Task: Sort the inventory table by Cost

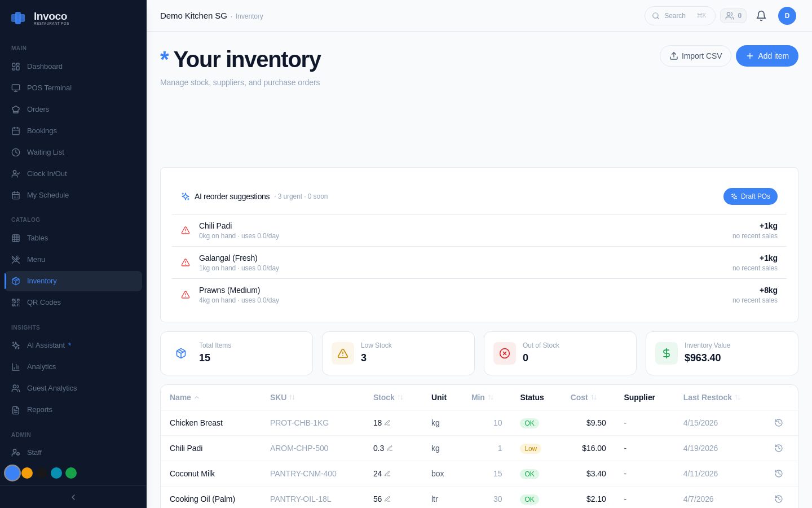Action: [x=583, y=397]
